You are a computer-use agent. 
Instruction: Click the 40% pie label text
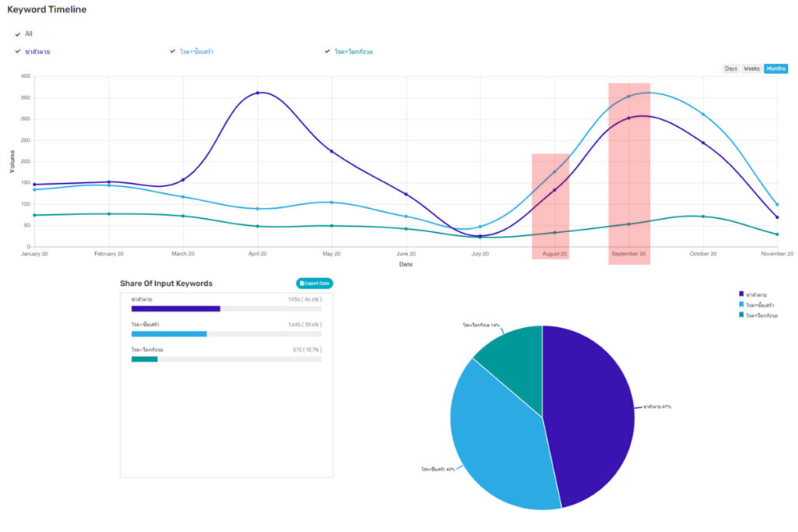coord(438,470)
